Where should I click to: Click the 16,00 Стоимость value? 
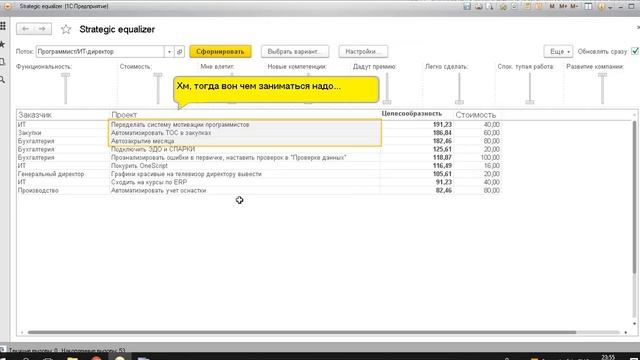(492, 166)
